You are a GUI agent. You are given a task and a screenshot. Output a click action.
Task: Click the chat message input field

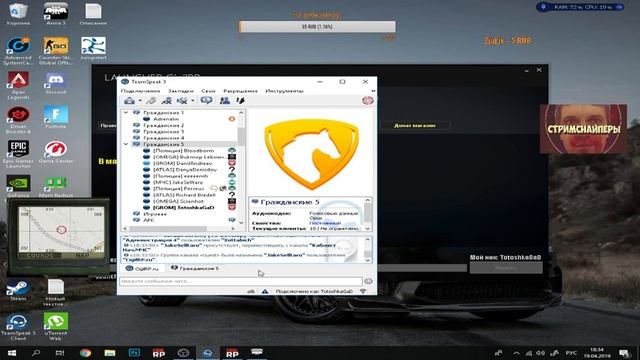click(x=241, y=281)
